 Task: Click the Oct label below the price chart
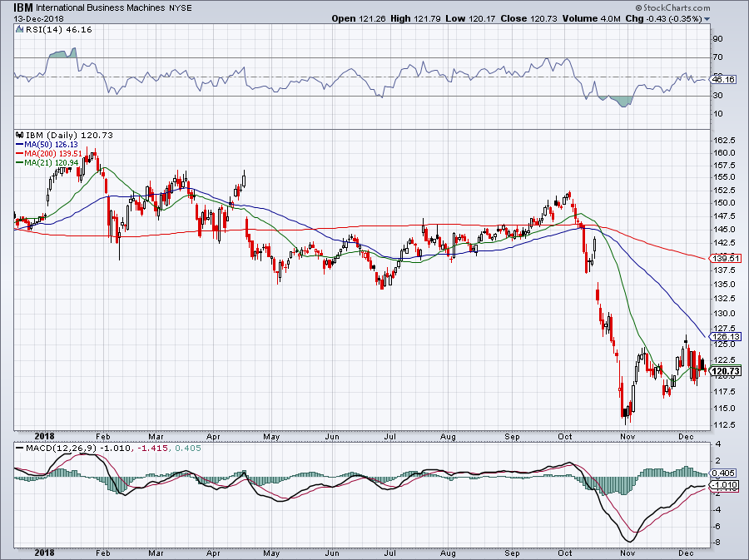click(565, 436)
